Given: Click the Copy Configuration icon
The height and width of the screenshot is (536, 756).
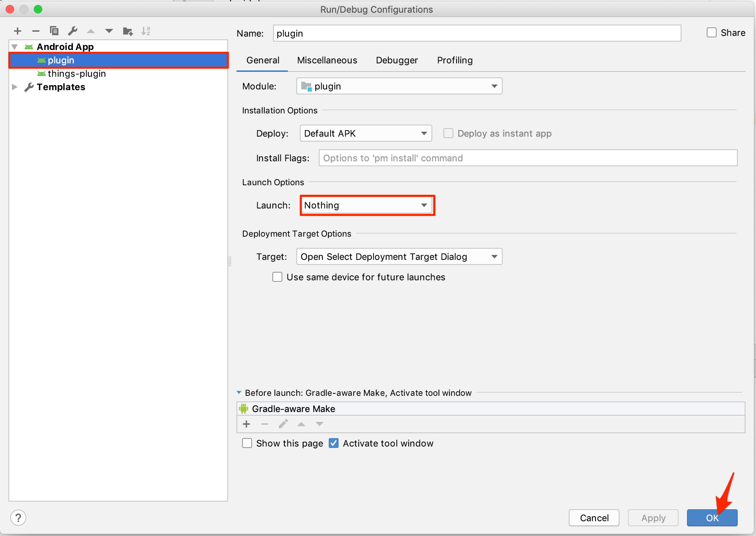Looking at the screenshot, I should point(54,31).
